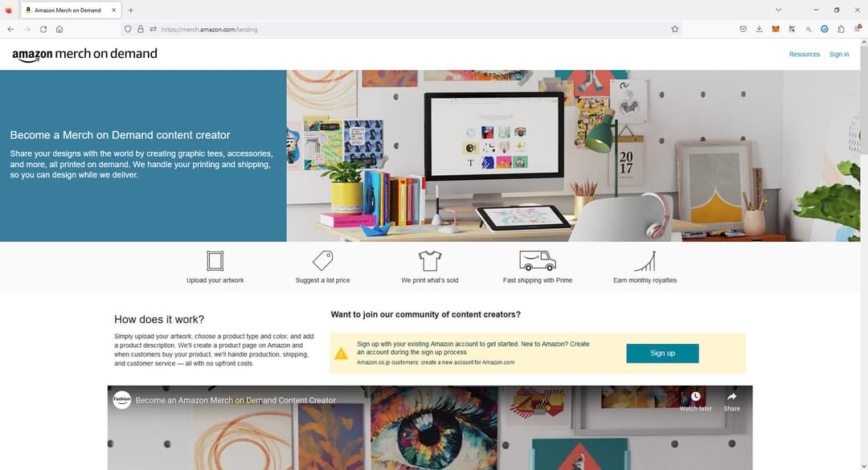Open the Firefox application menu
868x470 pixels.
pos(858,30)
